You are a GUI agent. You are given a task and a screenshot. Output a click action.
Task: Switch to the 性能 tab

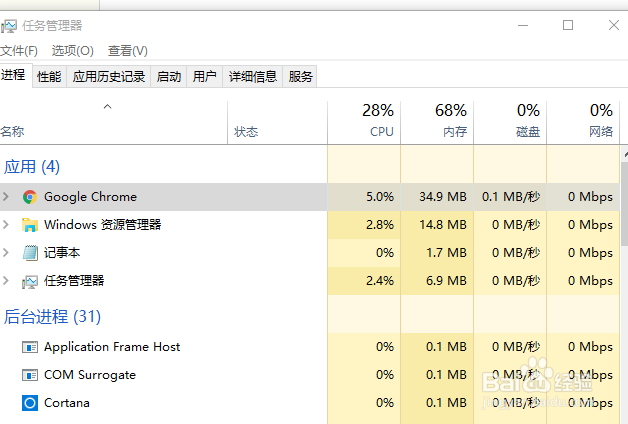pos(49,76)
